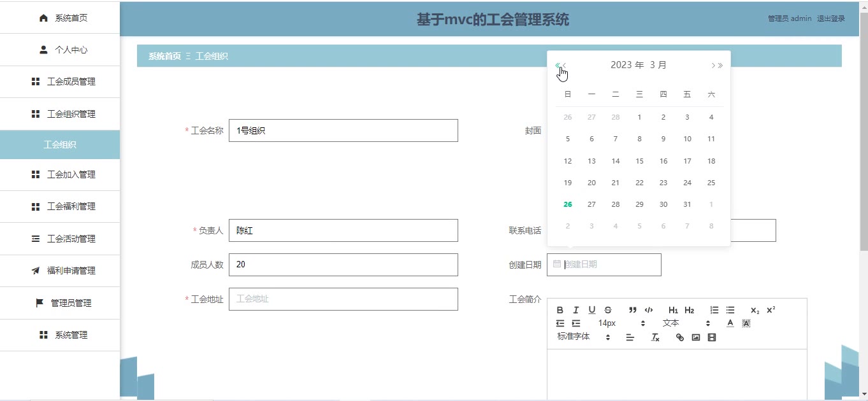Click 退出登录 to log out
Screen dimensions: 868x401
[831, 18]
